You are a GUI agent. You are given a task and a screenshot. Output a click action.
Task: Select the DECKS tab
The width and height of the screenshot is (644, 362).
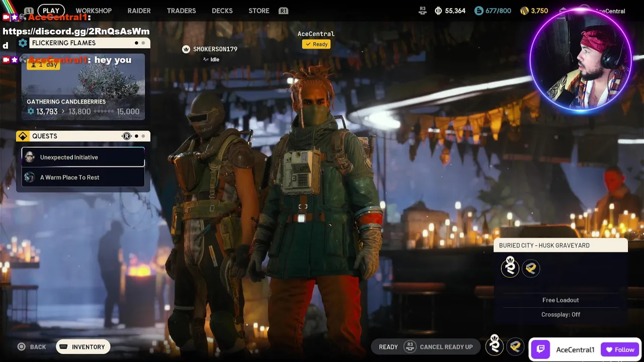point(222,11)
